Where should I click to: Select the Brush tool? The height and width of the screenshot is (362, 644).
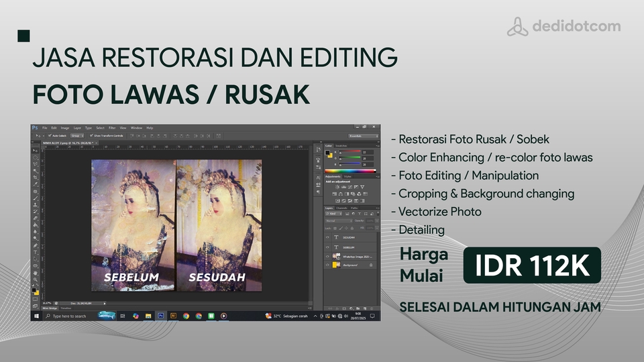click(36, 198)
